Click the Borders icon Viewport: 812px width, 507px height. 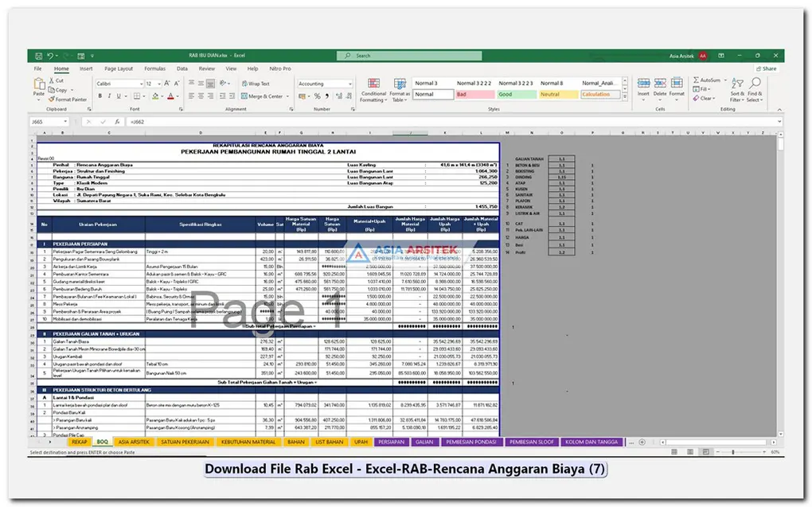[137, 96]
